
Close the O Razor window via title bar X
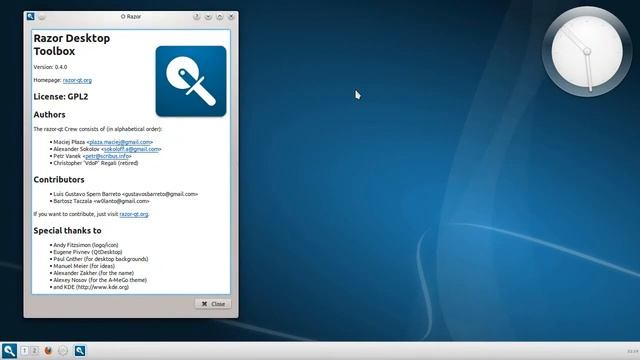231,17
